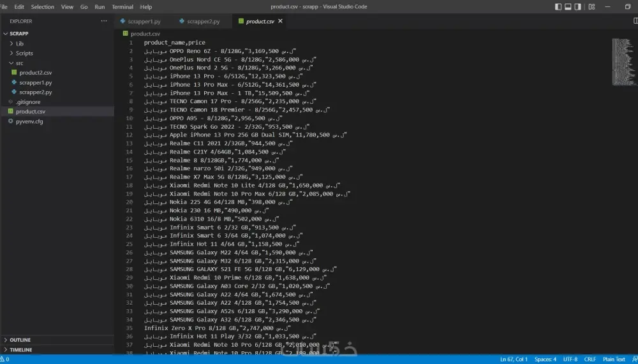638x364 pixels.
Task: Click the Apple iPhone 13 Pro 256 GB line
Action: tap(246, 135)
